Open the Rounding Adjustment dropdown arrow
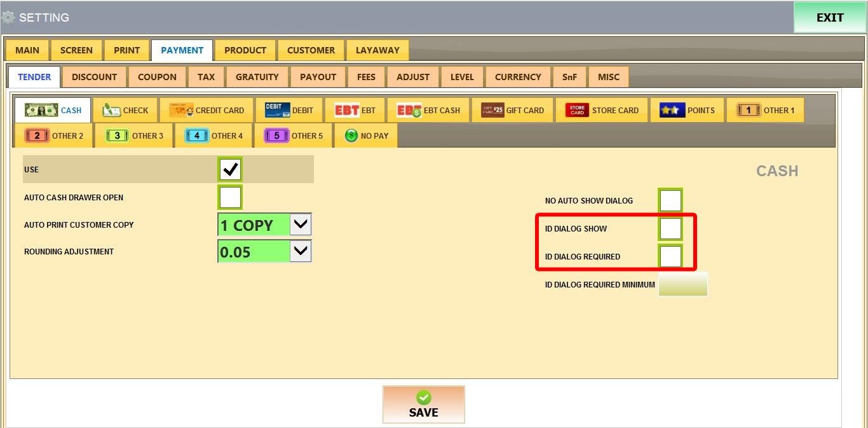Image resolution: width=868 pixels, height=428 pixels. tap(301, 251)
